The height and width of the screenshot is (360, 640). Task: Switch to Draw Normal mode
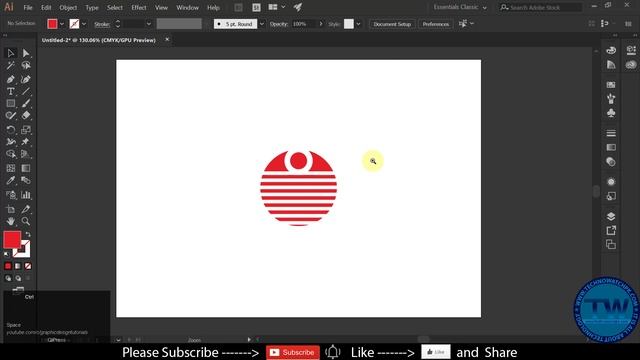click(8, 278)
